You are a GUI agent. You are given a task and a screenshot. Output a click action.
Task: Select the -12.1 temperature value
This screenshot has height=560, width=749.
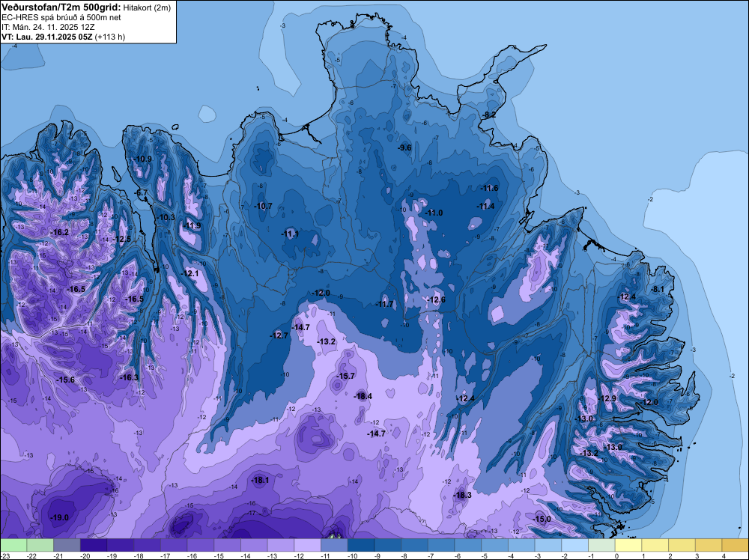tap(189, 273)
